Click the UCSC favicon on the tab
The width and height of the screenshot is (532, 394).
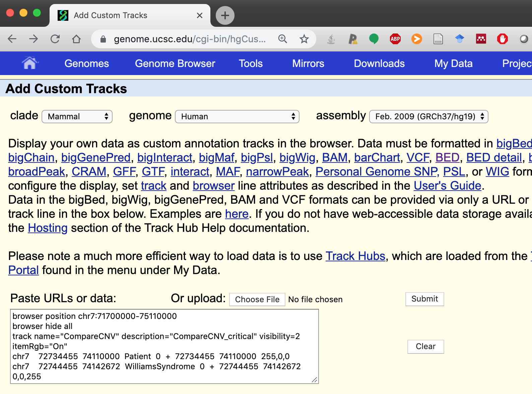point(63,15)
